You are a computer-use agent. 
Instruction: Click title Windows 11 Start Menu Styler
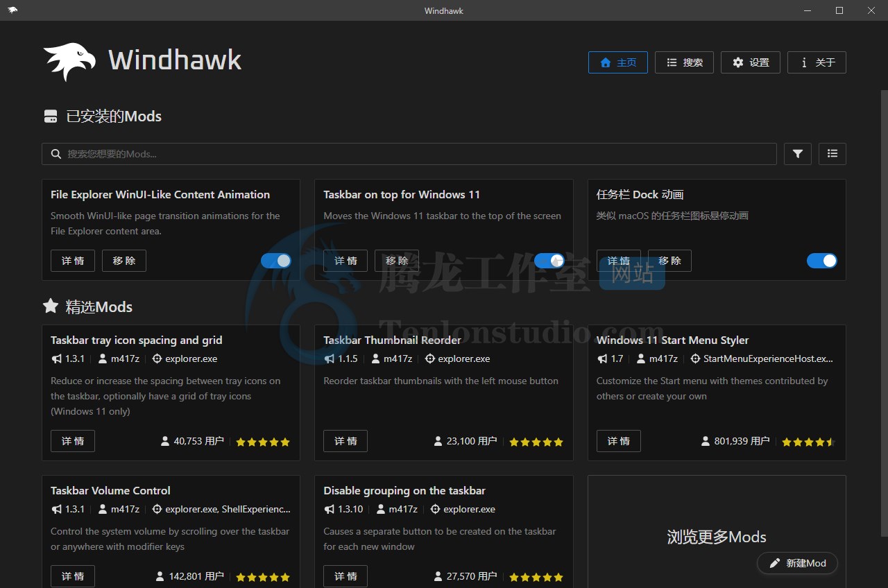pos(673,340)
